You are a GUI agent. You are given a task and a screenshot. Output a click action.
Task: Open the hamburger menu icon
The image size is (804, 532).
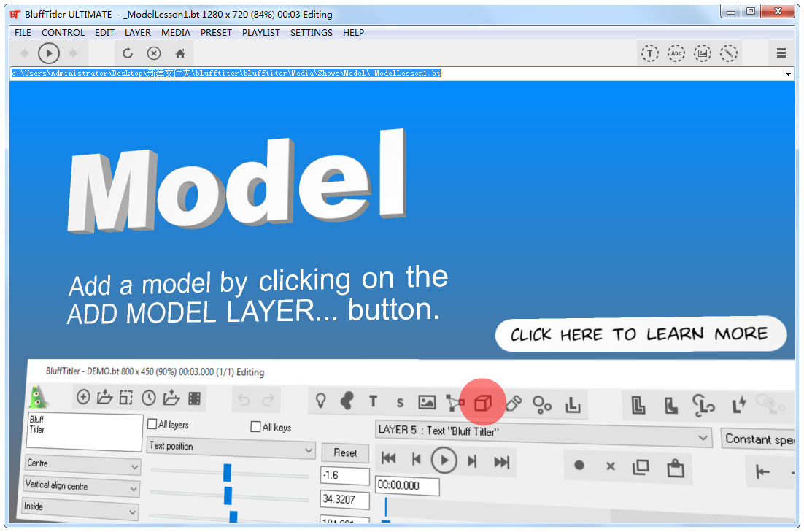(781, 53)
